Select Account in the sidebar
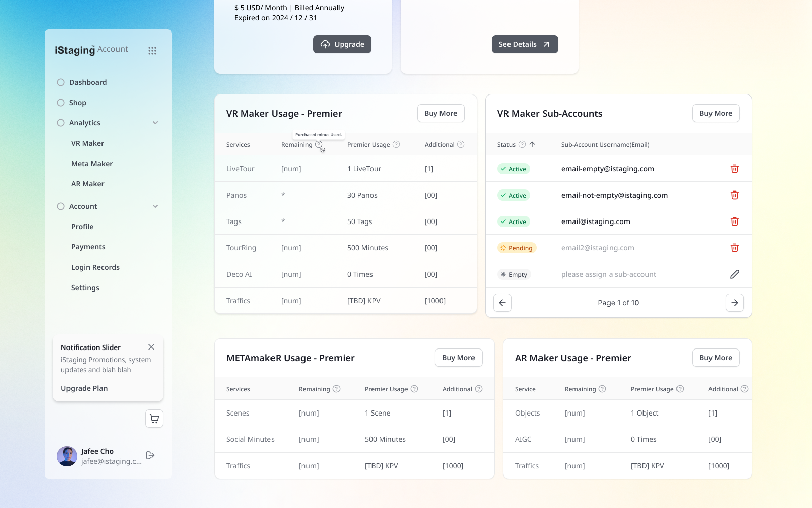This screenshot has width=812, height=508. click(x=83, y=206)
